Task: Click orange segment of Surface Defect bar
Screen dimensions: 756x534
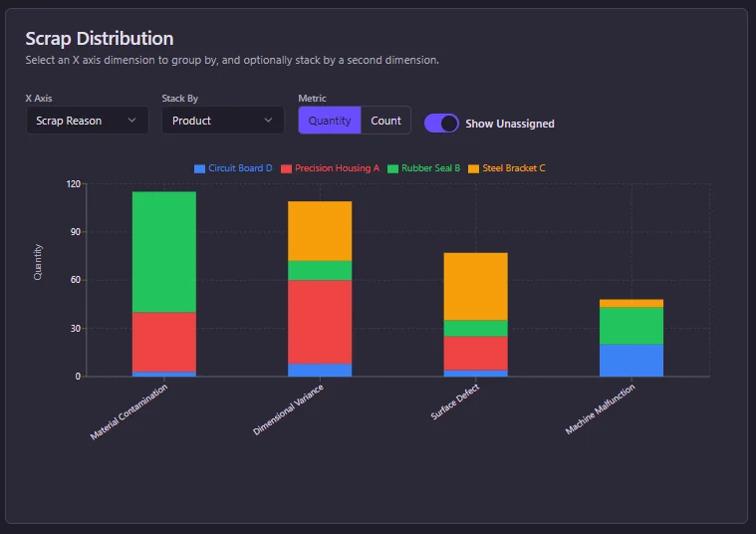Action: 476,287
